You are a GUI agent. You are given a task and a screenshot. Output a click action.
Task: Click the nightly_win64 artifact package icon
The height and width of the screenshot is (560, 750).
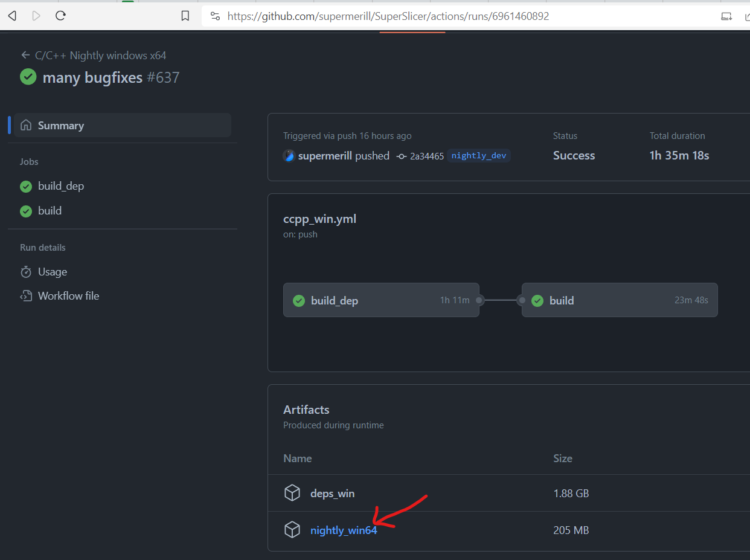(x=292, y=529)
